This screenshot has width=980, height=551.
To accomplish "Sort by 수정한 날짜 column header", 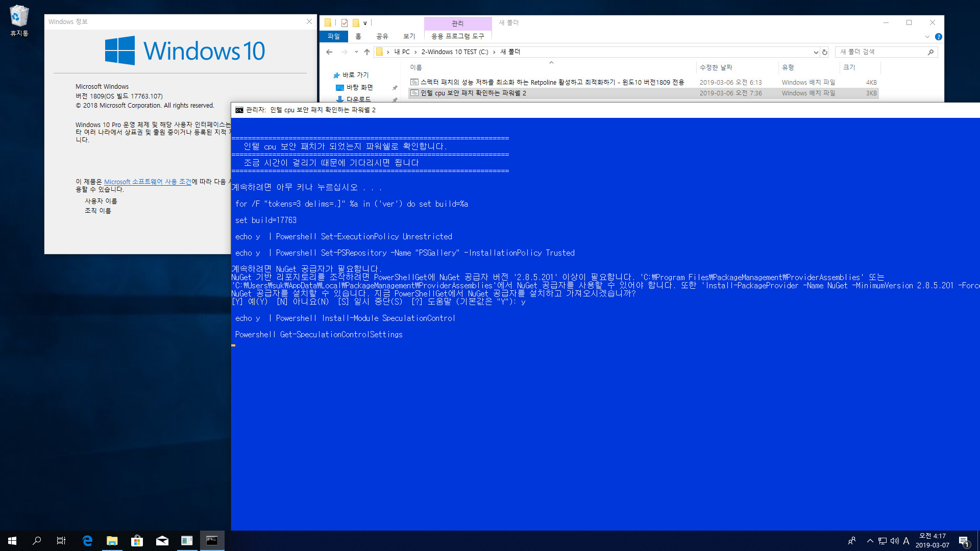I will [716, 67].
